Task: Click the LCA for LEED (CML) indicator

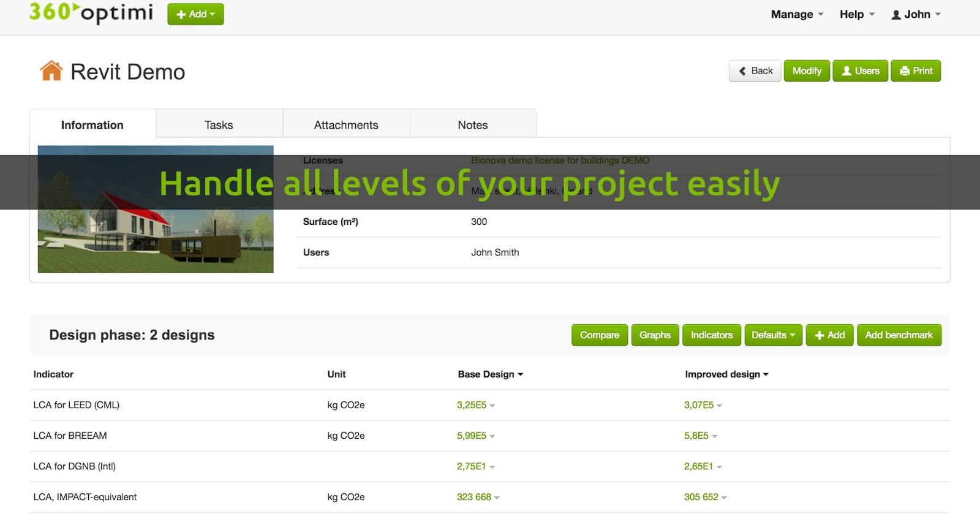Action: click(x=77, y=405)
